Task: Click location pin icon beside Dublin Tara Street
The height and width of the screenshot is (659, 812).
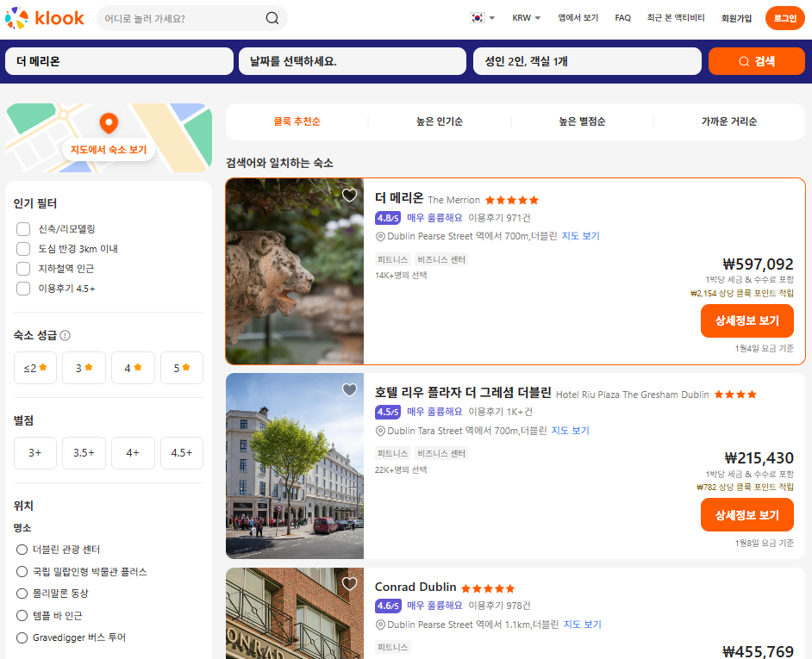Action: [x=380, y=431]
